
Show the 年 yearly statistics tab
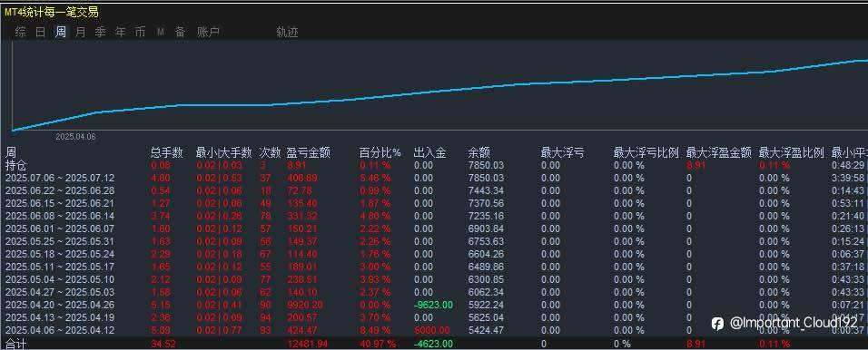coord(120,32)
